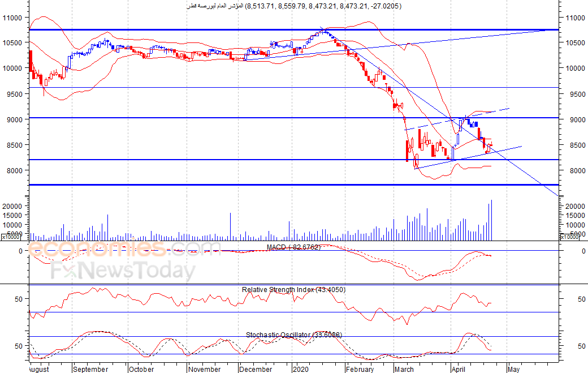Click the 10000 price label on left axis
This screenshot has width=588, height=373.
pyautogui.click(x=12, y=68)
